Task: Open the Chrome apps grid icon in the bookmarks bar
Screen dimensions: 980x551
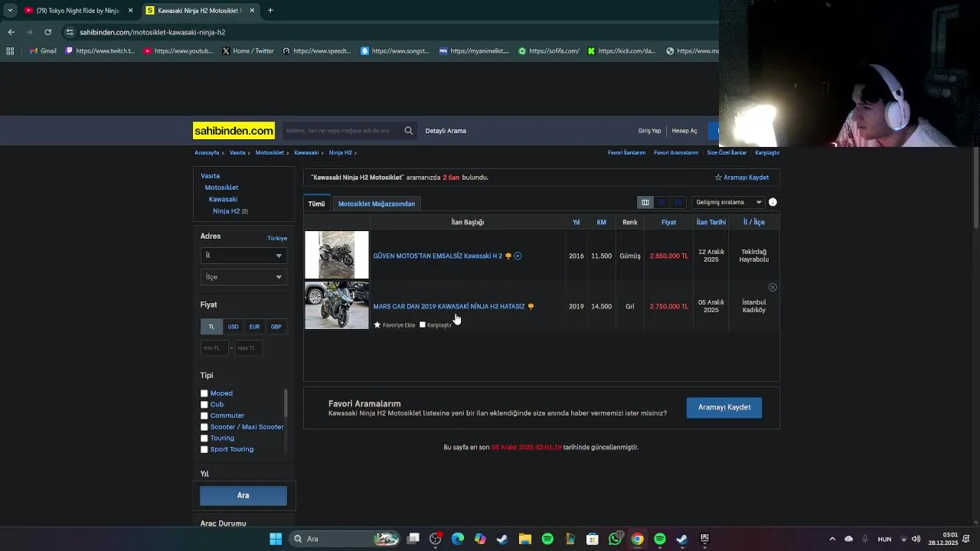Action: (x=10, y=51)
